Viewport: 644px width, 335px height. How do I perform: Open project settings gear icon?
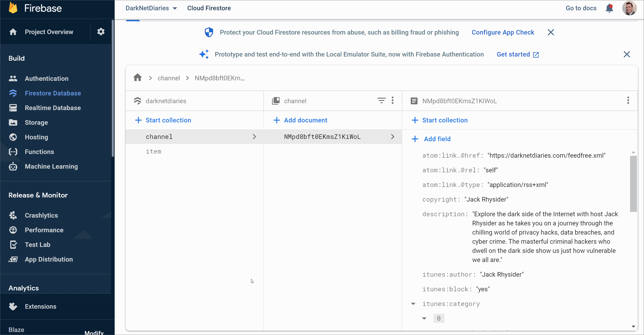pyautogui.click(x=101, y=32)
